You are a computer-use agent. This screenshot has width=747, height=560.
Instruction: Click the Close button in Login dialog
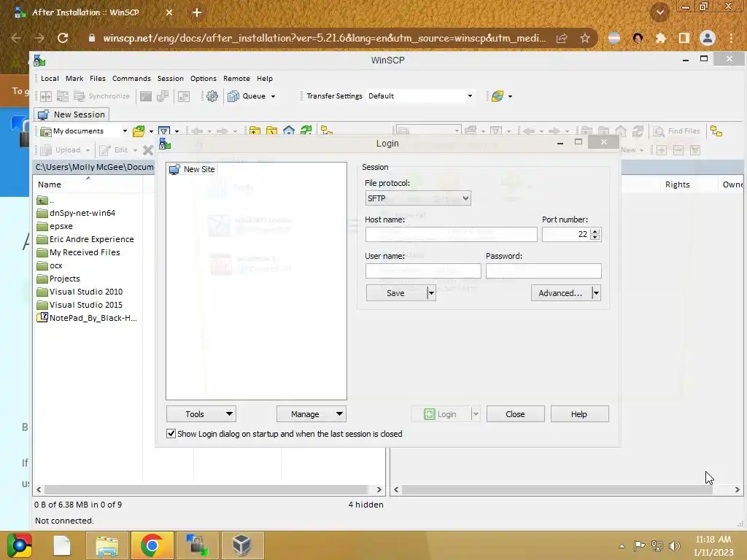(x=516, y=414)
